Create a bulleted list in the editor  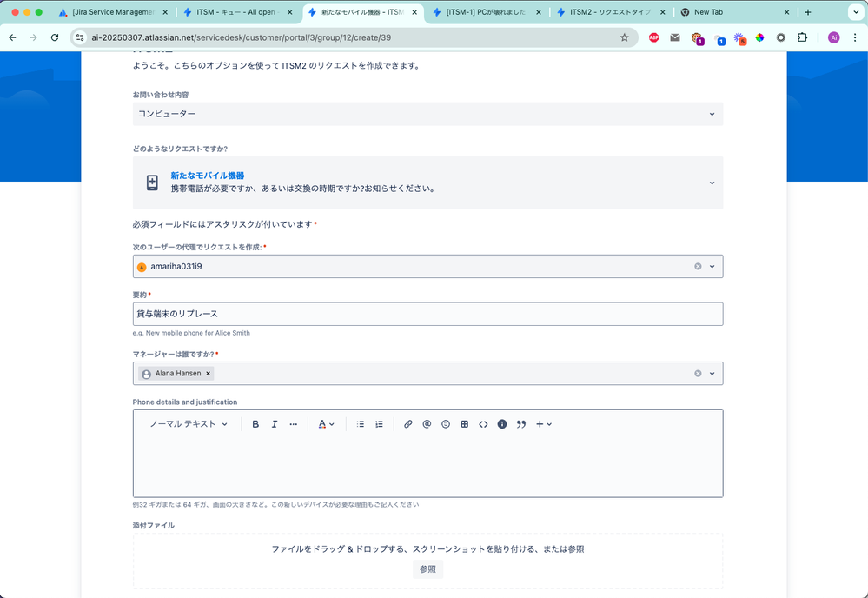coord(360,424)
